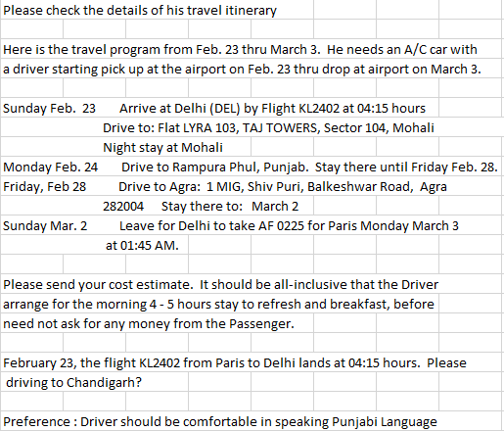The height and width of the screenshot is (431, 504).
Task: Select the 'at 01:45 AM.' cell
Action: click(x=142, y=246)
